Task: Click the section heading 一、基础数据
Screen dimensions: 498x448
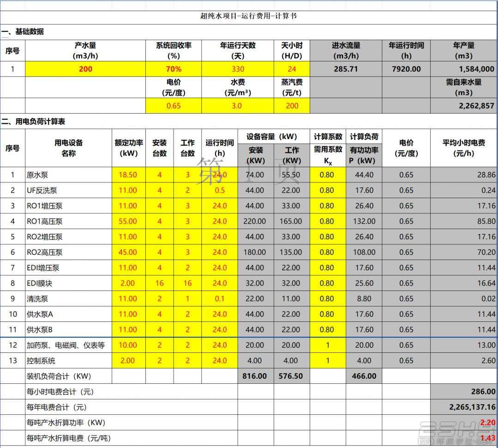Action: pyautogui.click(x=23, y=32)
